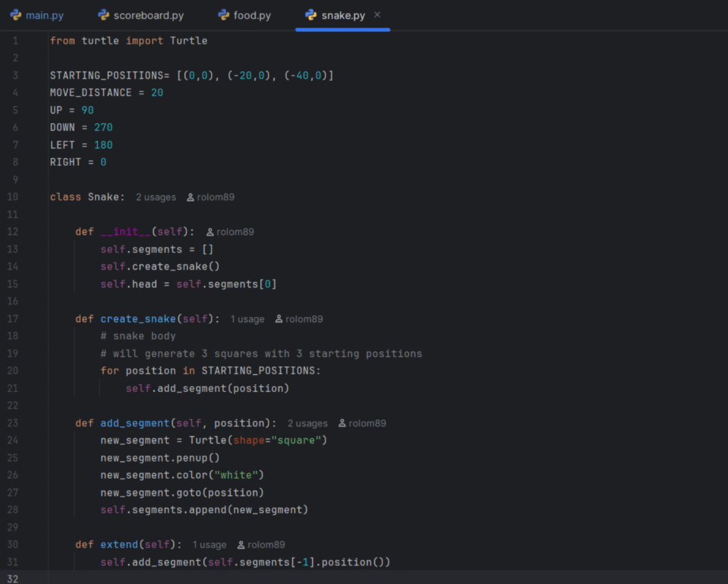Screen dimensions: 728x584
Task: Switch to the main.py tab
Action: click(x=44, y=15)
